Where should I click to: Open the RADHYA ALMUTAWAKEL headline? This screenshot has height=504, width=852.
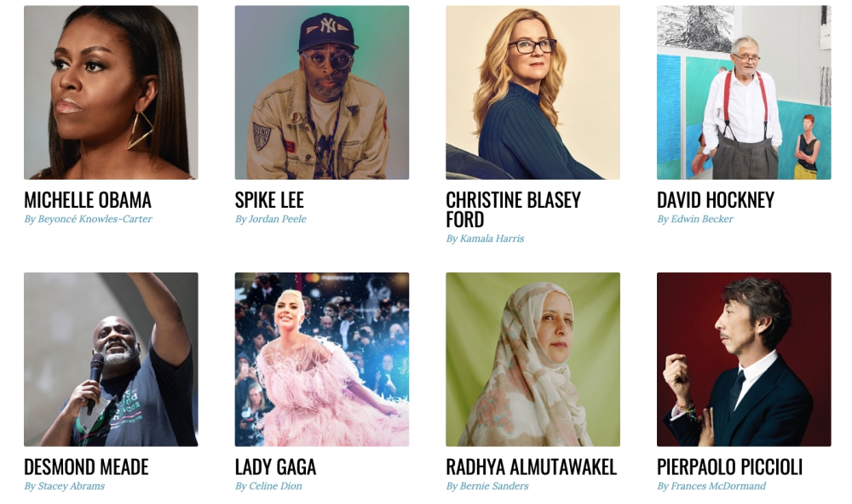[532, 467]
